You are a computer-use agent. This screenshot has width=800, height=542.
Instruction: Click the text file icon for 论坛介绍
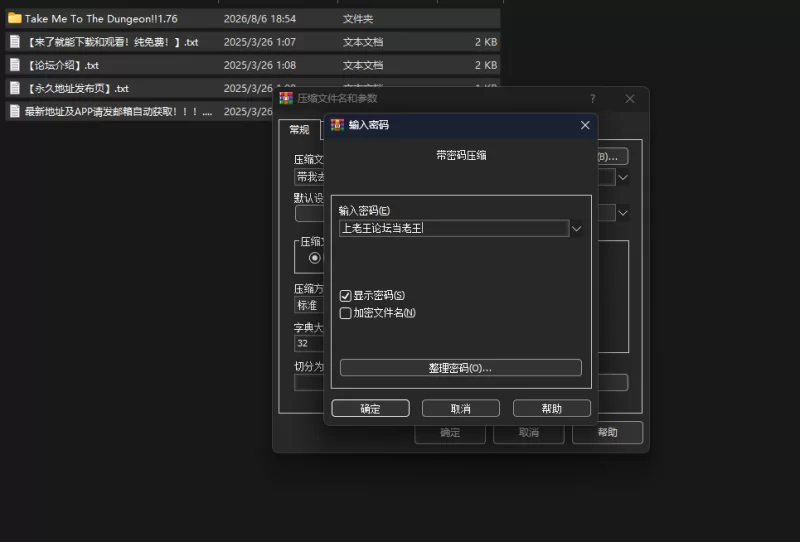click(x=15, y=65)
